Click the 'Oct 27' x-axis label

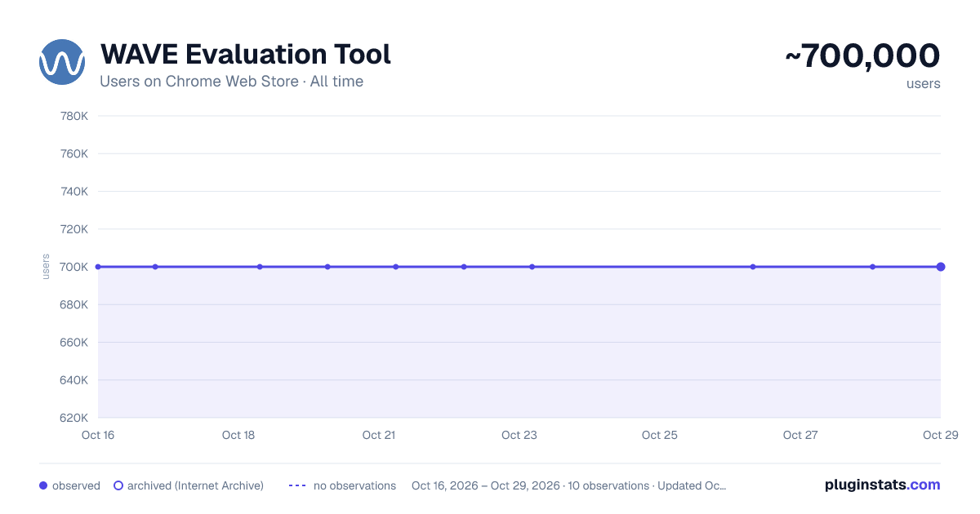(800, 435)
